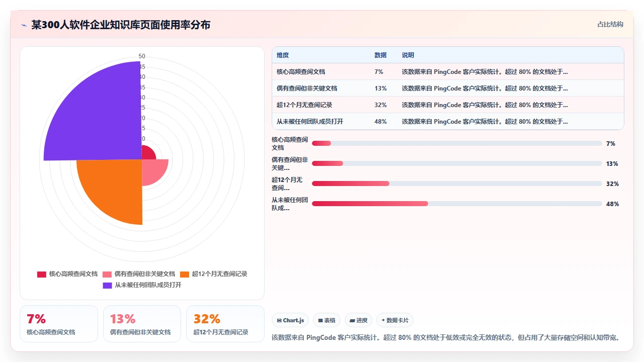Click the 48% label beside progress bar
Image resolution: width=644 pixels, height=362 pixels.
(x=612, y=204)
